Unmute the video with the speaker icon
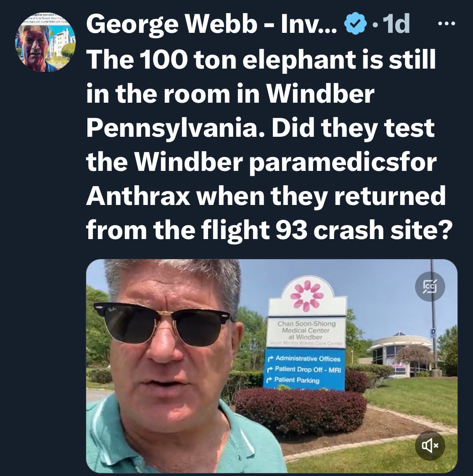The height and width of the screenshot is (476, 473). pyautogui.click(x=430, y=445)
